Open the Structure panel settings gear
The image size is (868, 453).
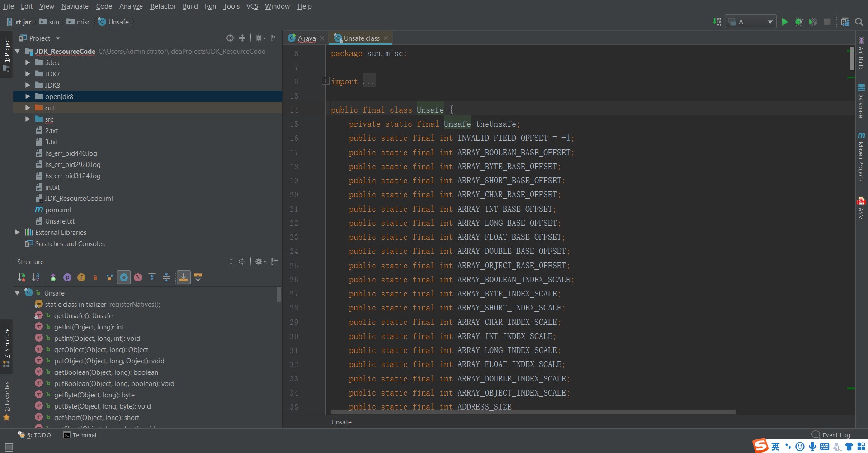(260, 262)
